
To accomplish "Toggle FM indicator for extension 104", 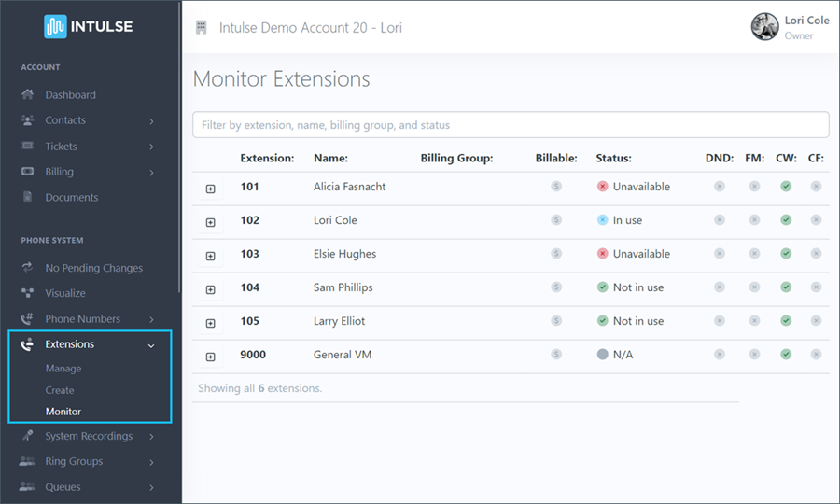I will click(754, 287).
